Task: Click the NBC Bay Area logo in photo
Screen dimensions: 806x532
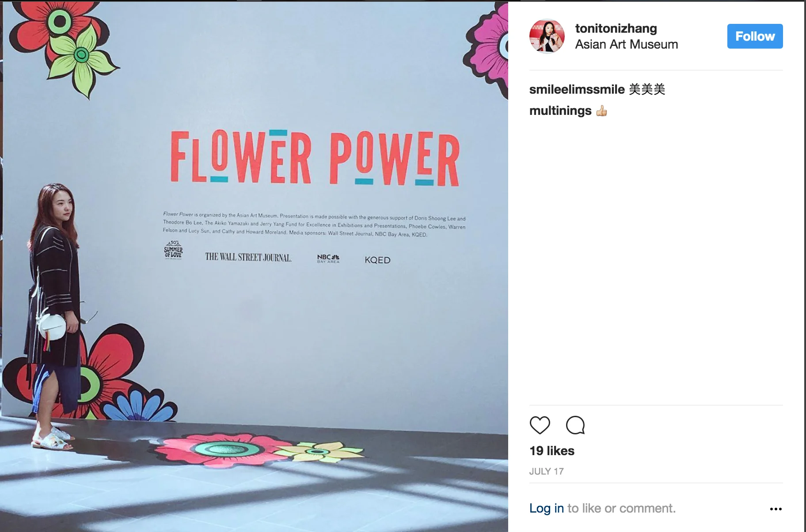Action: pyautogui.click(x=328, y=258)
